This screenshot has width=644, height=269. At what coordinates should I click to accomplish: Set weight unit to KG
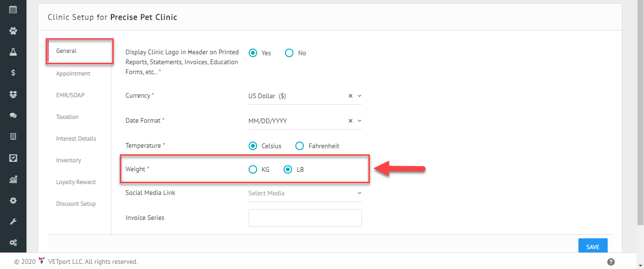pos(253,169)
